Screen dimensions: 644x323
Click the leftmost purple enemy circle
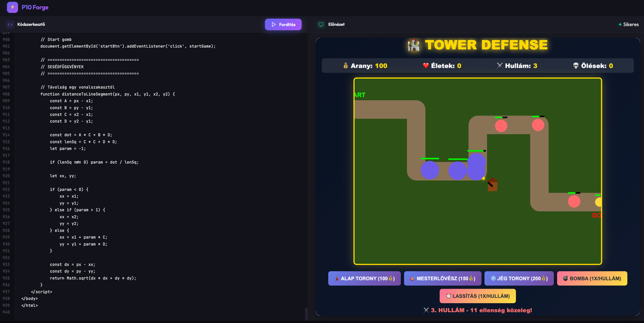(430, 170)
